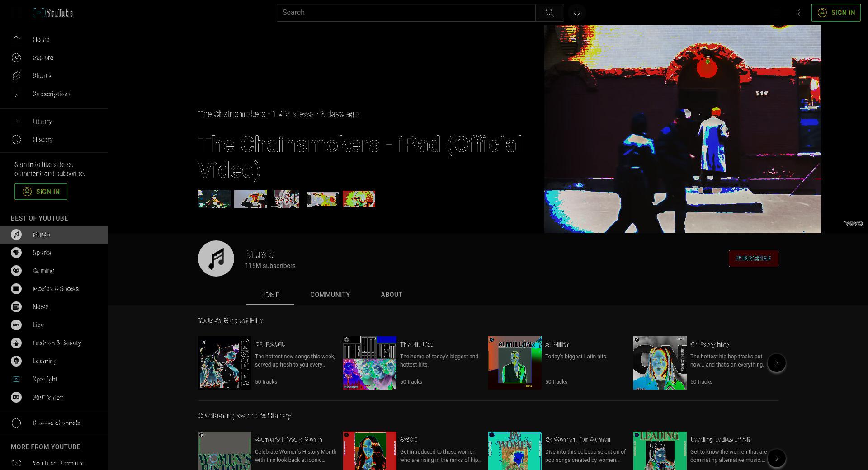Select the Fashion & Beauty icon
This screenshot has height=470, width=868.
pyautogui.click(x=16, y=343)
